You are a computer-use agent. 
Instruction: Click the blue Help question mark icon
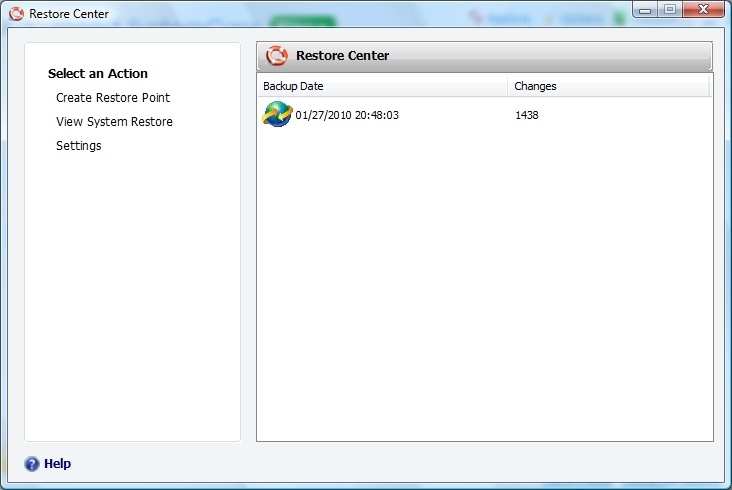click(32, 464)
